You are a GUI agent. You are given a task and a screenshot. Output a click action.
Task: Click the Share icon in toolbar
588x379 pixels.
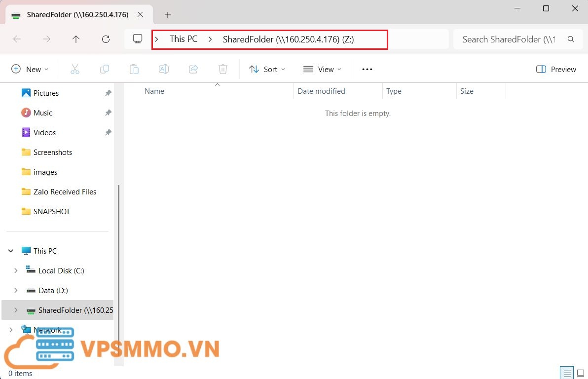tap(193, 70)
